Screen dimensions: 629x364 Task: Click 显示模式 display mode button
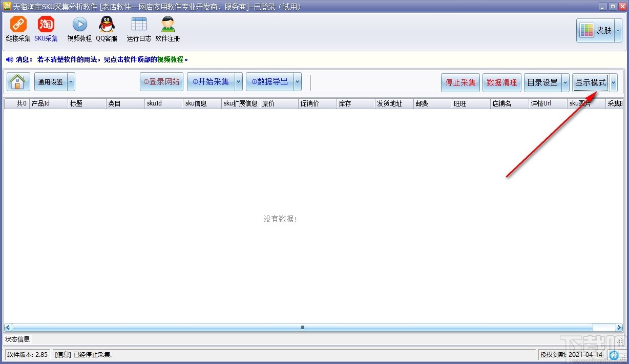[x=591, y=82]
